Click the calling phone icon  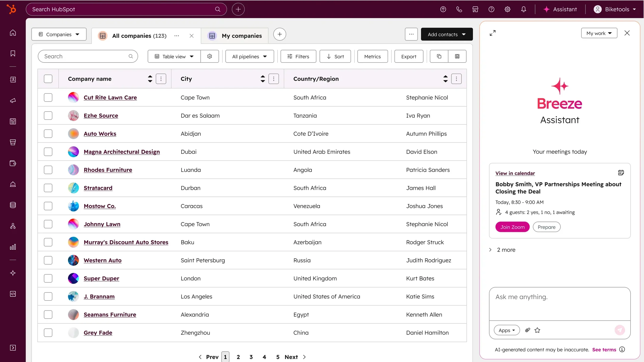point(459,9)
